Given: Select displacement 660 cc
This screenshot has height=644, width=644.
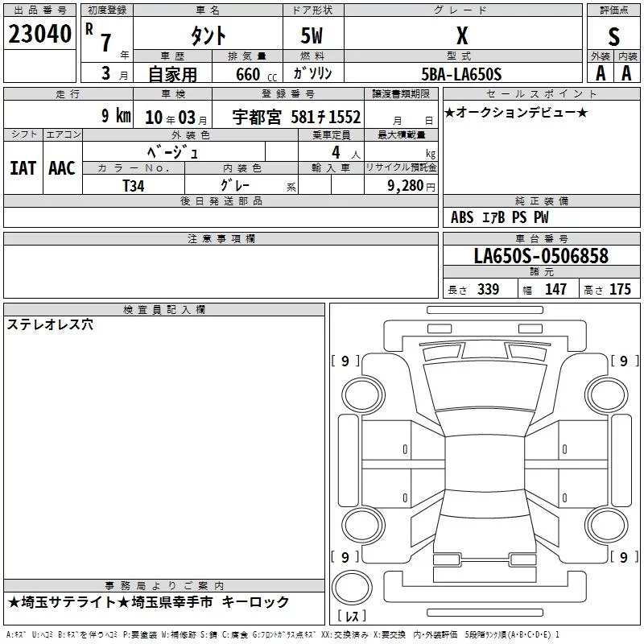Looking at the screenshot, I should pyautogui.click(x=256, y=74).
